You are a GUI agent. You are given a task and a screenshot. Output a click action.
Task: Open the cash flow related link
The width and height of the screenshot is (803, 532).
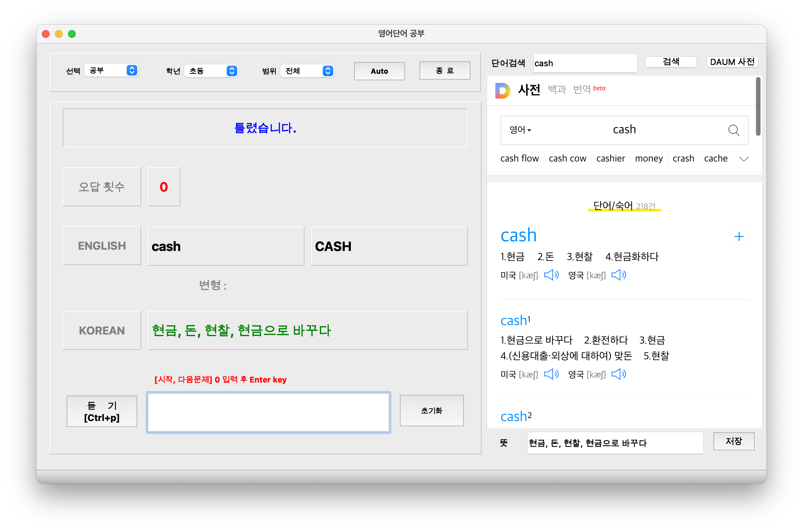coord(519,158)
